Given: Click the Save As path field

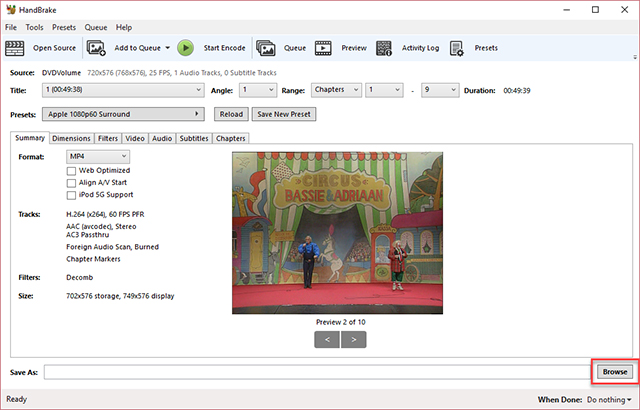Looking at the screenshot, I should point(318,372).
